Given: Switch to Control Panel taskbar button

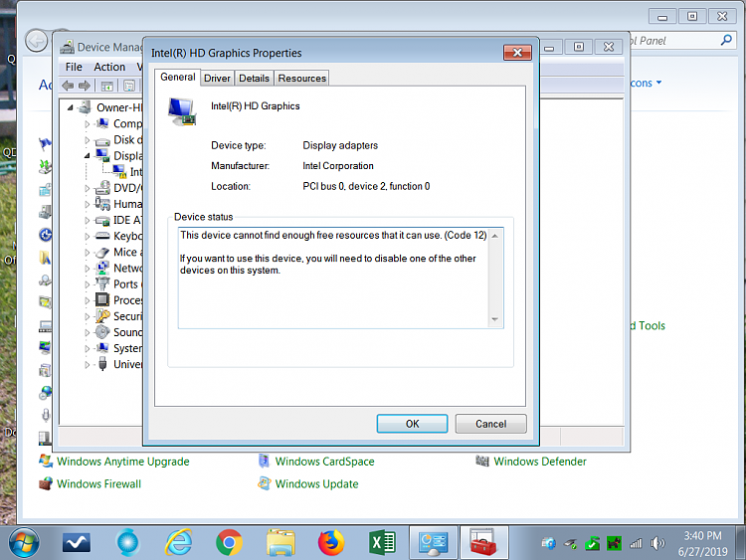Looking at the screenshot, I should (x=434, y=542).
